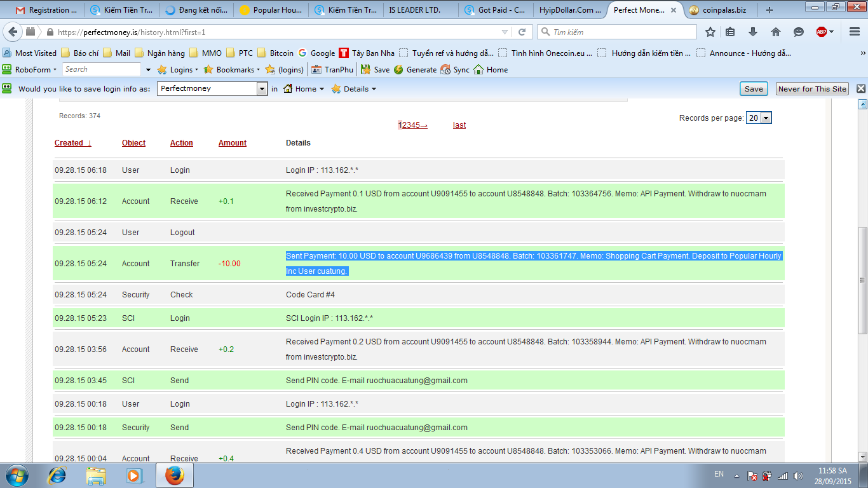Go to the Firefox home page icon

click(776, 32)
